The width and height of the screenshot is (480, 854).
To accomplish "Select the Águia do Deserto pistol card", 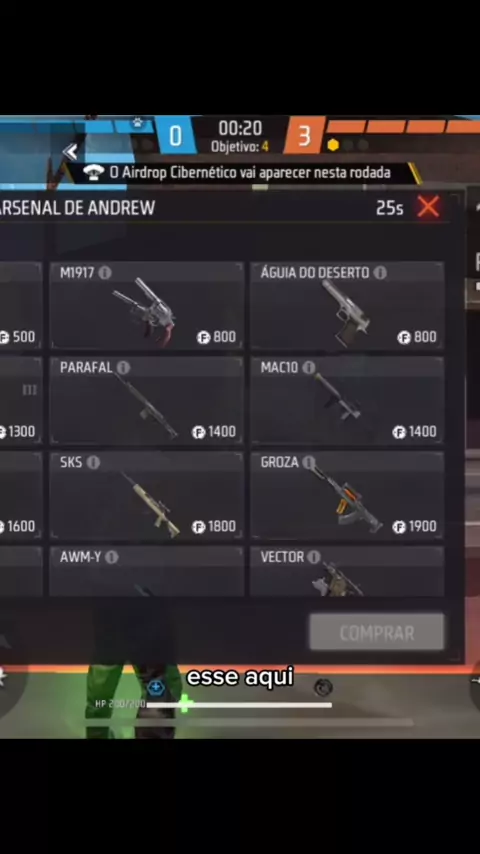I will click(x=347, y=306).
